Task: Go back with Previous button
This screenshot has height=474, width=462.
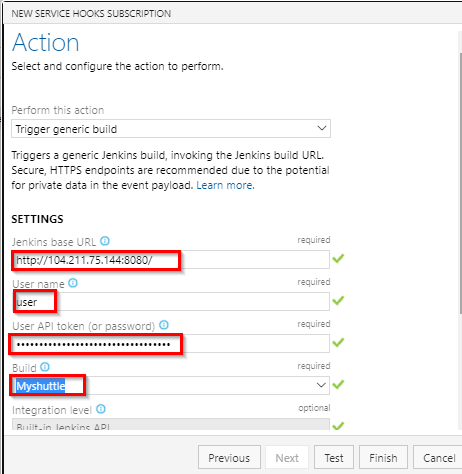Action: coord(229,457)
